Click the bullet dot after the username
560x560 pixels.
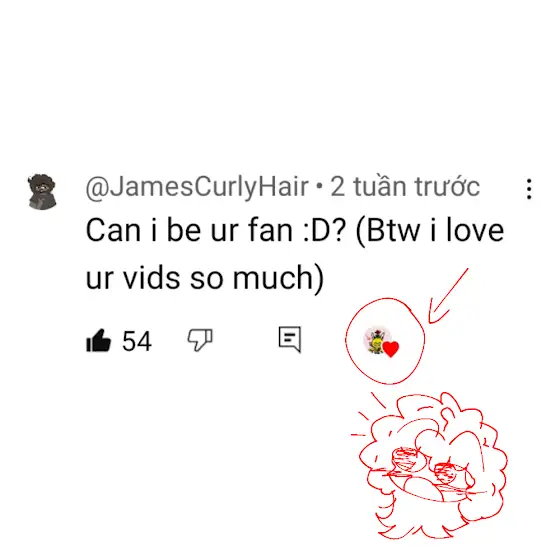(x=320, y=186)
